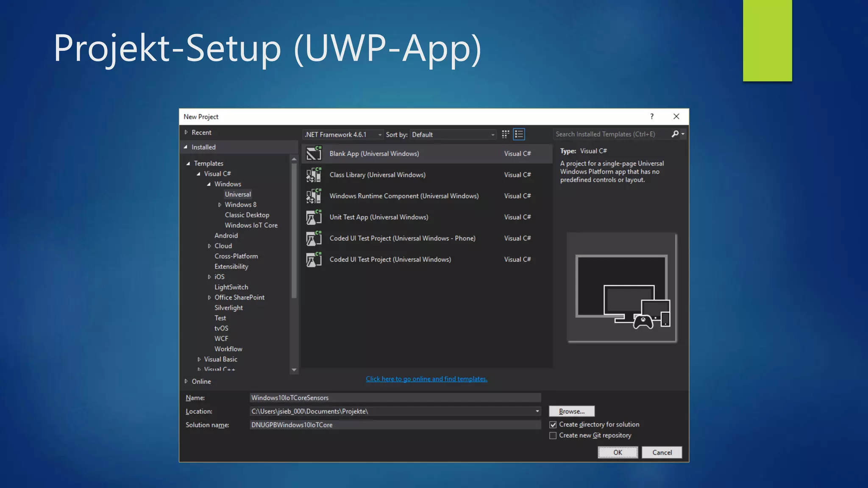This screenshot has width=868, height=488.
Task: Select the Test tree item
Action: (220, 318)
